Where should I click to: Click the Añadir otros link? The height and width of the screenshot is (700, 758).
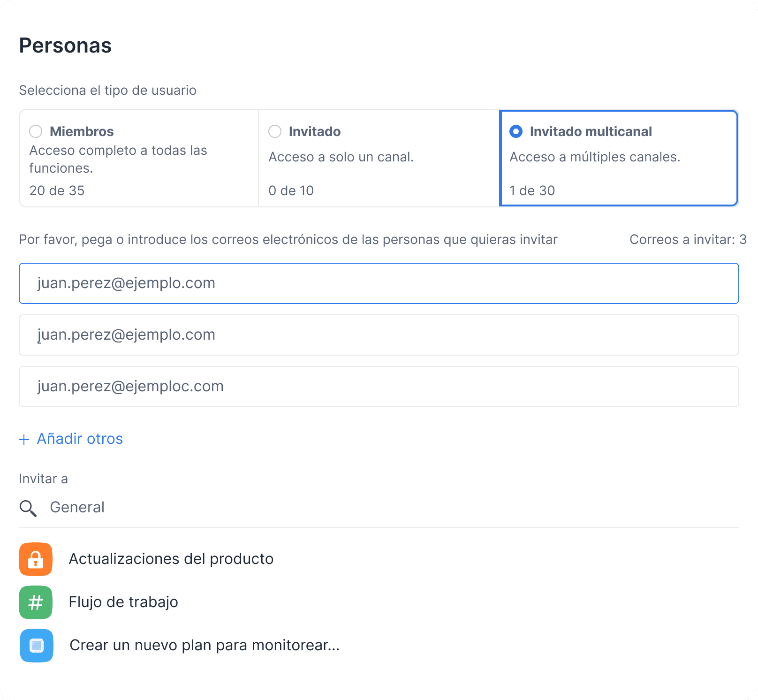click(80, 439)
